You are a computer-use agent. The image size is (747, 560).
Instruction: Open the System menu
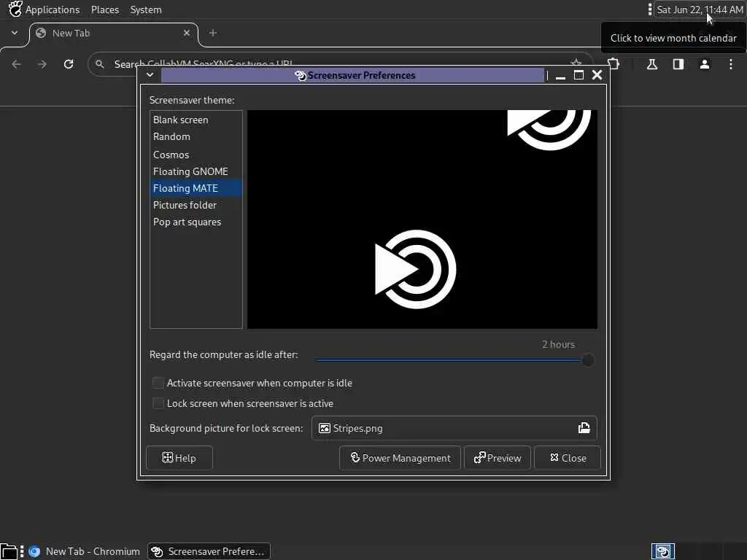pyautogui.click(x=146, y=9)
